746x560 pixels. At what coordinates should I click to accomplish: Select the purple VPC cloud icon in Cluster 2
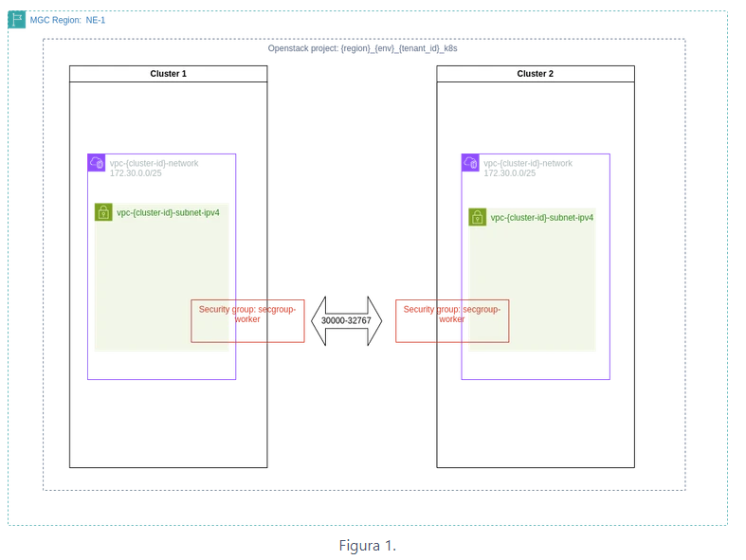[471, 163]
